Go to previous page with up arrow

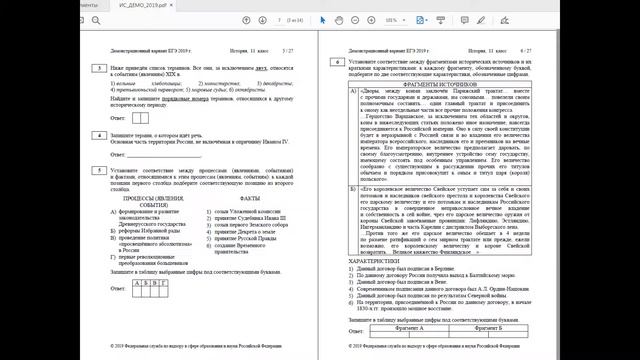(246, 20)
